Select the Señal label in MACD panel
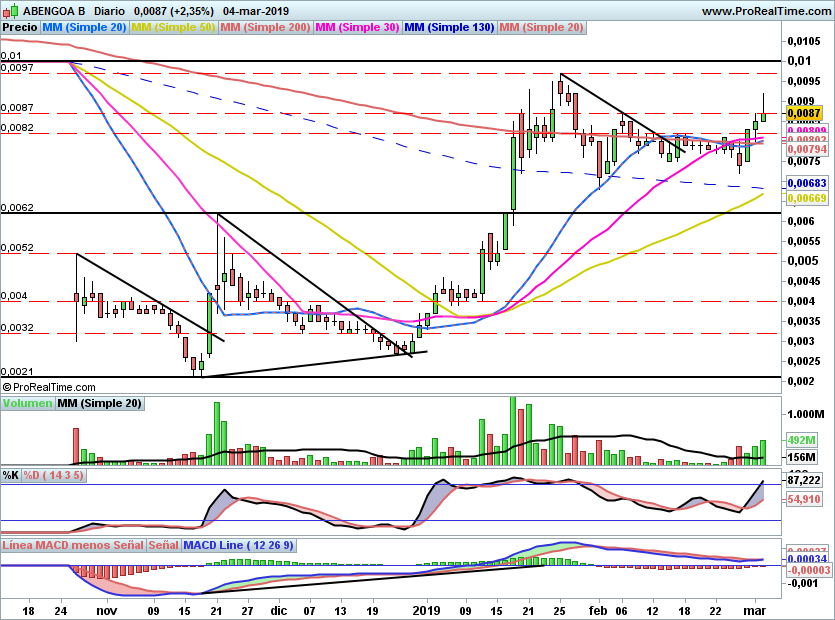 (x=163, y=545)
